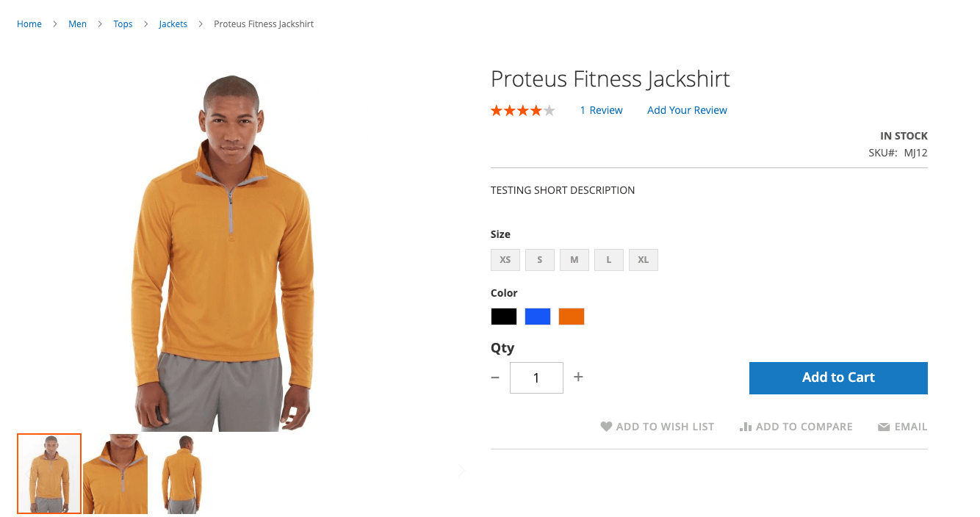The width and height of the screenshot is (980, 517).
Task: Select size XL
Action: (643, 259)
